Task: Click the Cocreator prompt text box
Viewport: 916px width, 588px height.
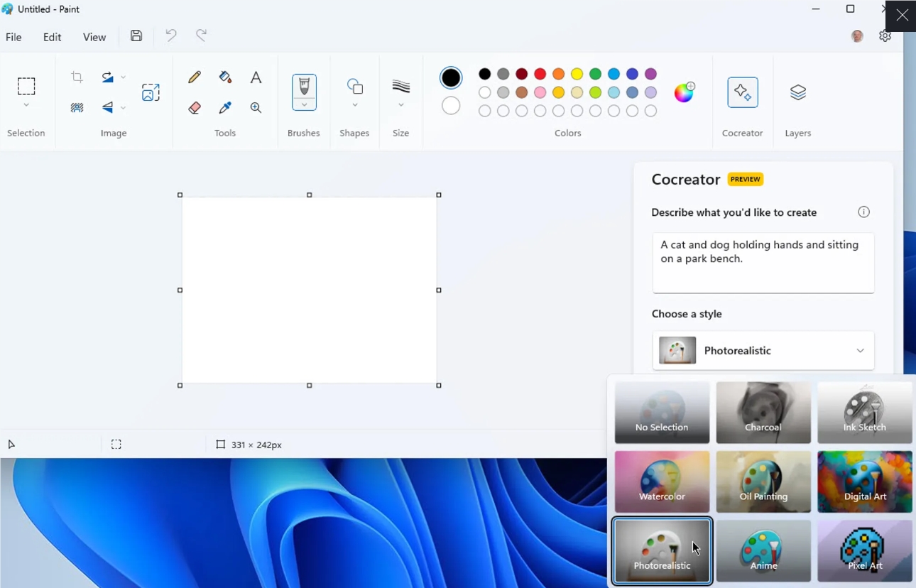Action: click(x=763, y=263)
